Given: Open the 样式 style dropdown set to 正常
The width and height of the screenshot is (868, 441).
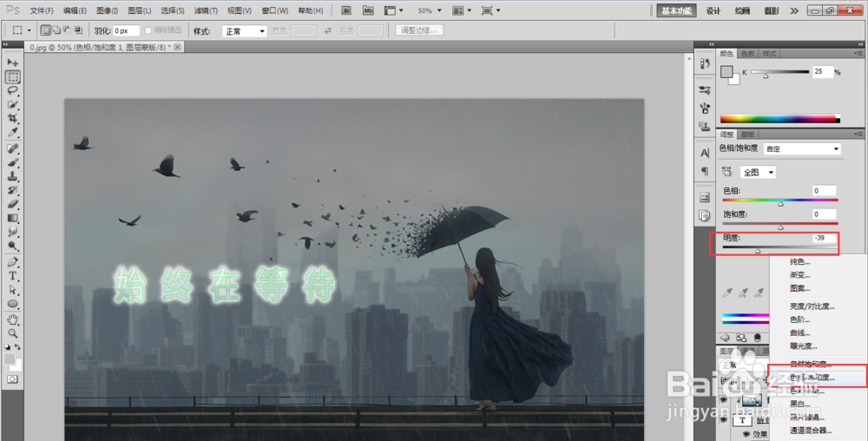Looking at the screenshot, I should (x=245, y=31).
